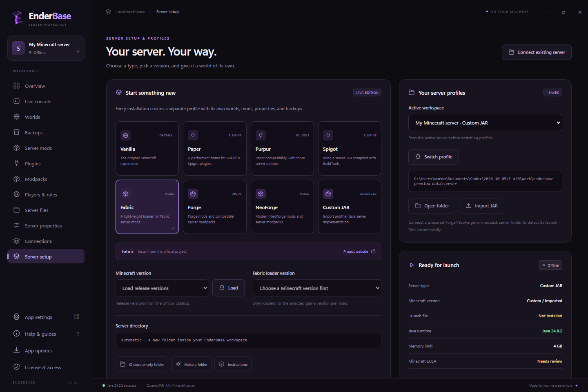Click the Open folder button

pyautogui.click(x=432, y=206)
